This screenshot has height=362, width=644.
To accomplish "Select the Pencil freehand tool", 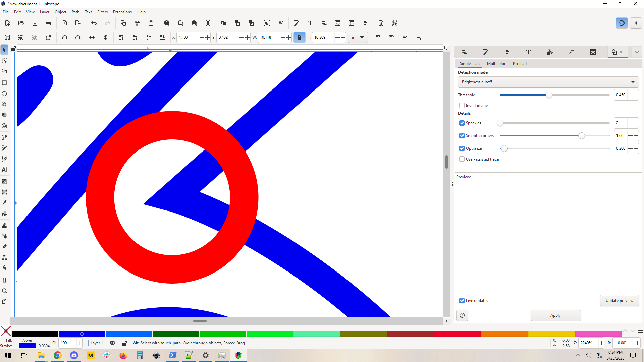I will point(4,148).
